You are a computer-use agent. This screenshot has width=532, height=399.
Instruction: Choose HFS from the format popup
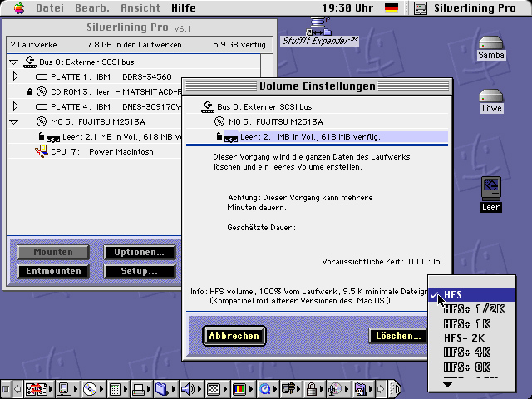coord(471,295)
